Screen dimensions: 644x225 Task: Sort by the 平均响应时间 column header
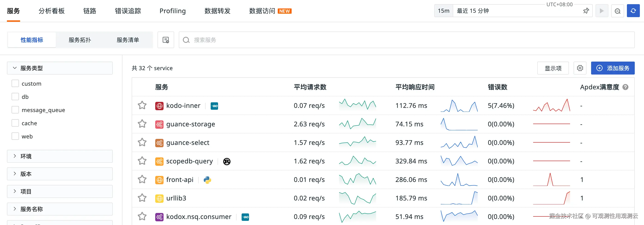click(x=415, y=87)
